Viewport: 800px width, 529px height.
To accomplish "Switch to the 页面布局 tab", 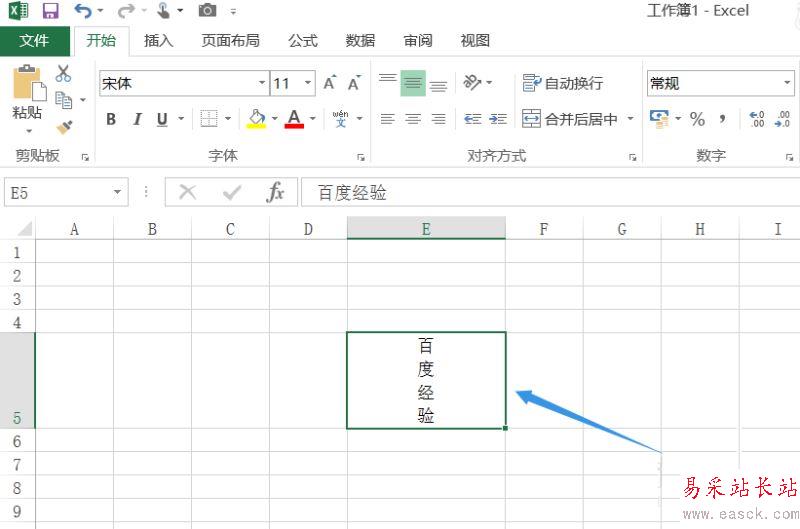I will coord(231,41).
